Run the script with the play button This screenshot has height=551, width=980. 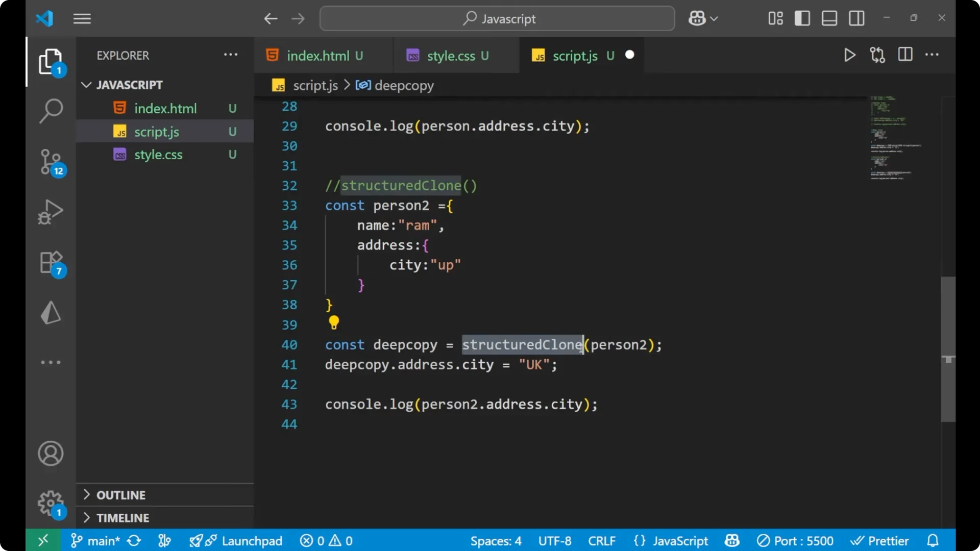[x=849, y=55]
